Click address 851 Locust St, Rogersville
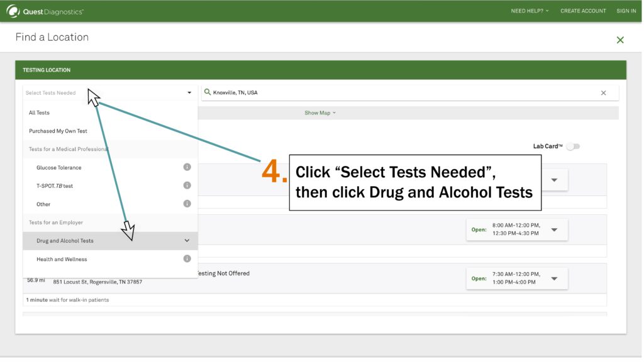 97,282
